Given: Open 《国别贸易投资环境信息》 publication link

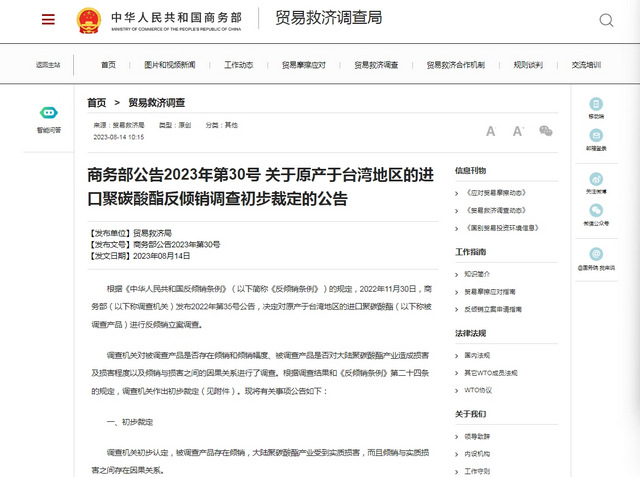Looking at the screenshot, I should [x=502, y=228].
